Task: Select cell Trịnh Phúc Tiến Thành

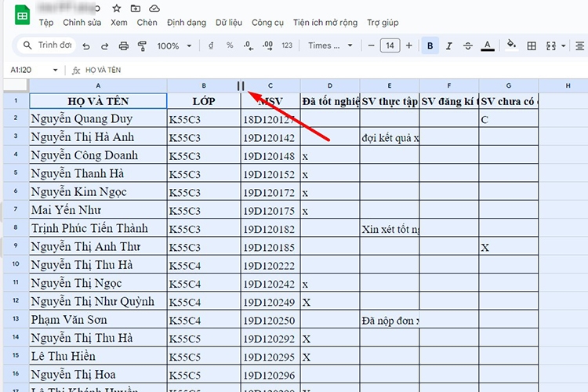Action: point(98,228)
